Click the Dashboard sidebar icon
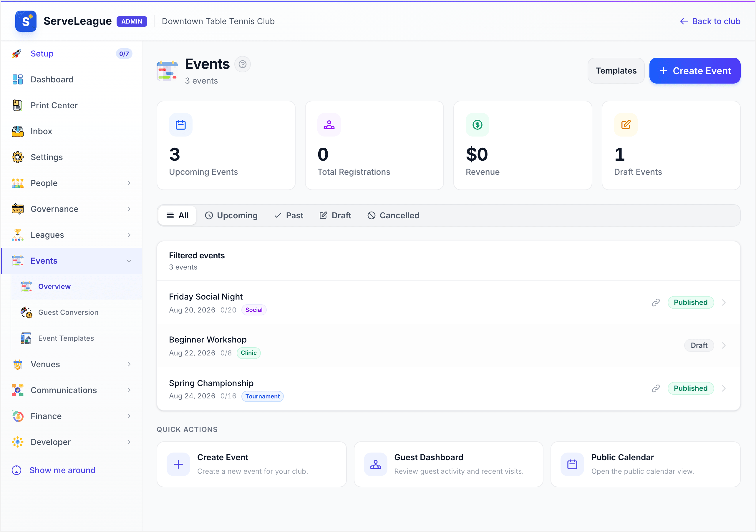 (x=17, y=80)
